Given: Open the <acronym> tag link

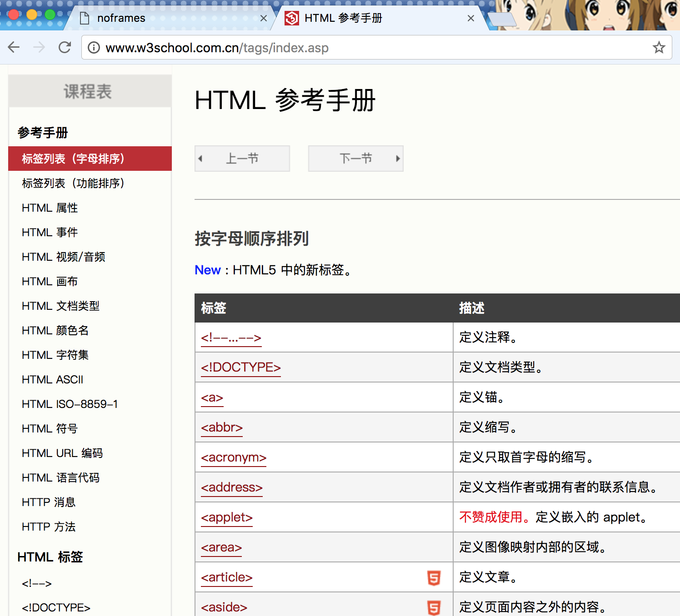Looking at the screenshot, I should [234, 457].
